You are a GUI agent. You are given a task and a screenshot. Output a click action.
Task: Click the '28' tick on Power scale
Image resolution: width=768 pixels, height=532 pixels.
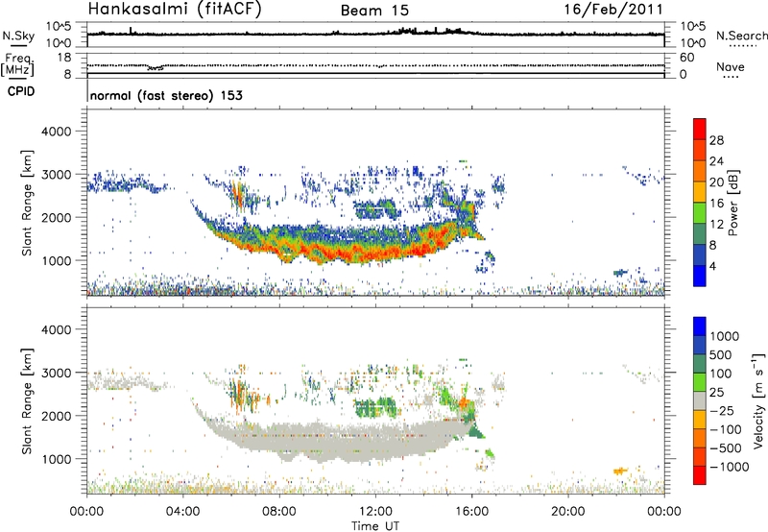716,140
